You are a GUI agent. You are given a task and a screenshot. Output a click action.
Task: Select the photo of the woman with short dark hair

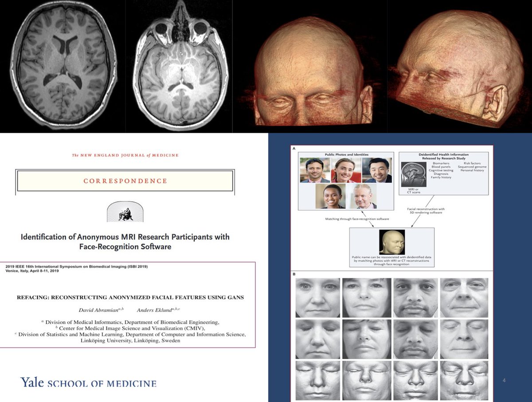(x=330, y=196)
